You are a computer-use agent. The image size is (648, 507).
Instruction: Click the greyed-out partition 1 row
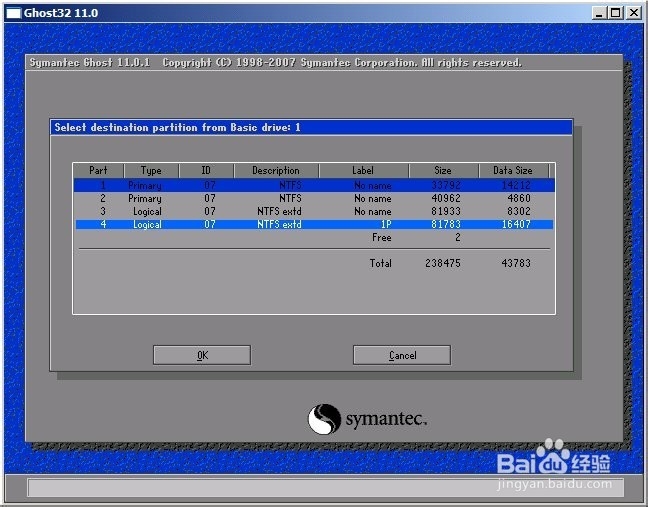[314, 185]
